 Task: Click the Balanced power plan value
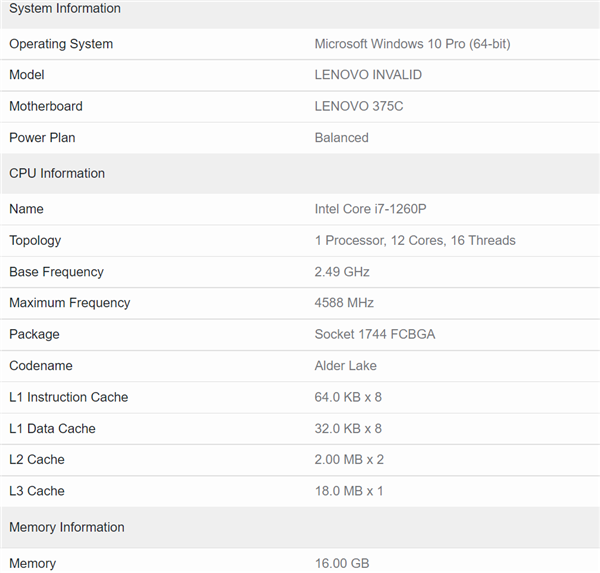click(x=341, y=138)
